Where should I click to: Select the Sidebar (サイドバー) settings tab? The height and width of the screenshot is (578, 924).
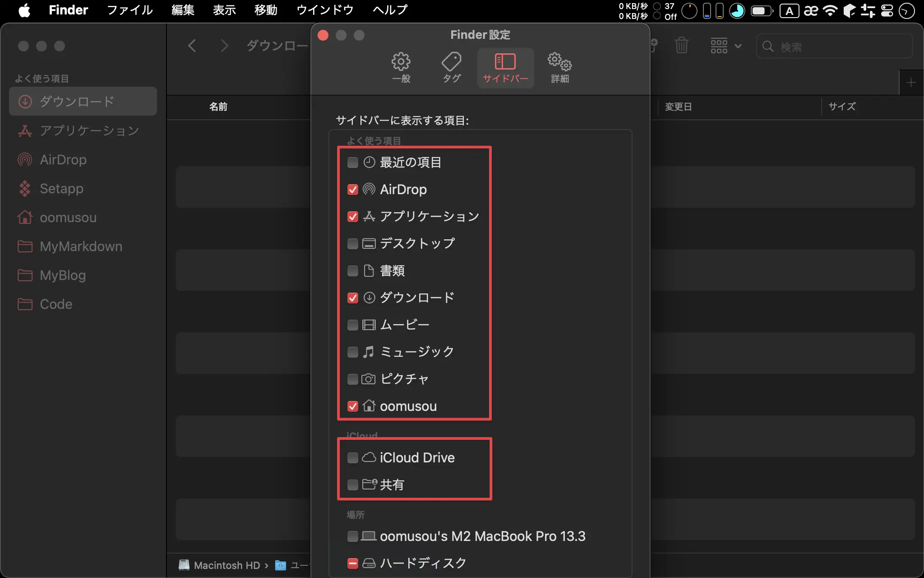click(505, 68)
